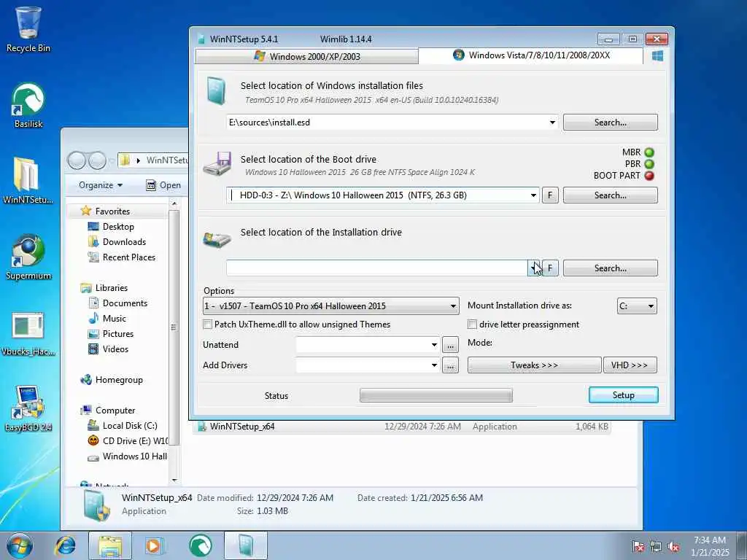Open the Boot drive HDD-0:3 dropdown
The image size is (747, 560).
(x=533, y=195)
